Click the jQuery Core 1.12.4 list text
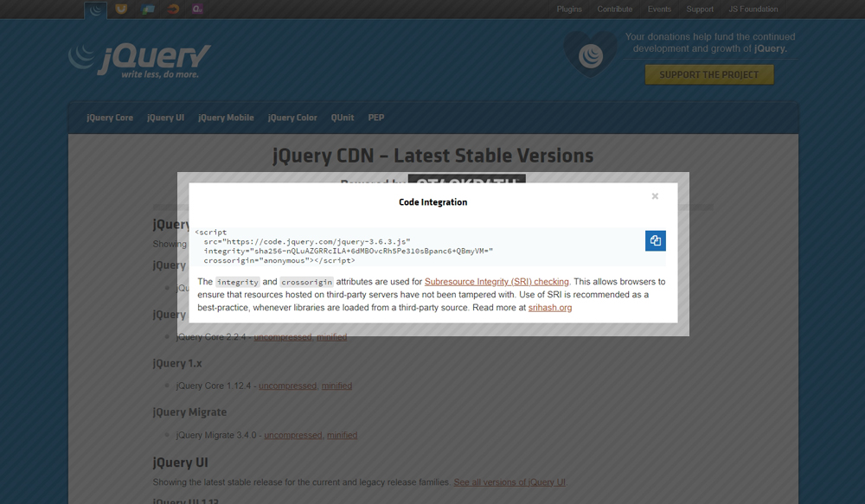 pyautogui.click(x=214, y=386)
